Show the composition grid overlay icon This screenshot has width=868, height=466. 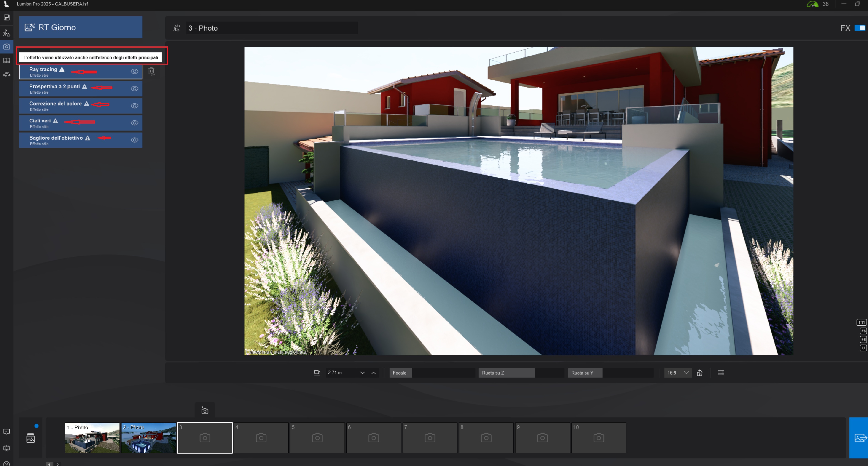coord(721,373)
